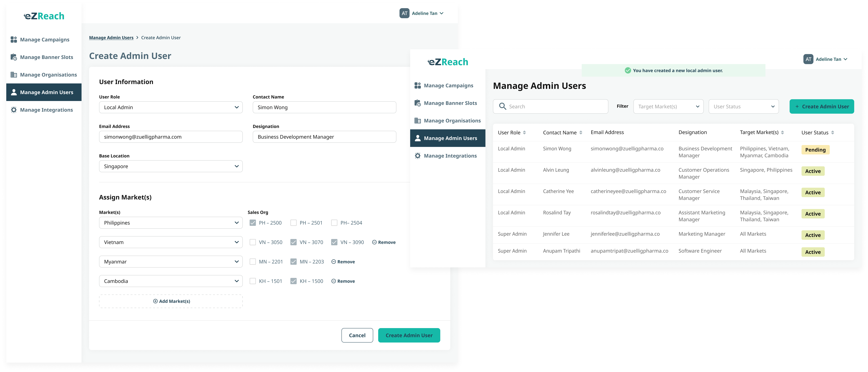Select Manage Admin Users in left window sidebar
The image size is (868, 372).
44,92
